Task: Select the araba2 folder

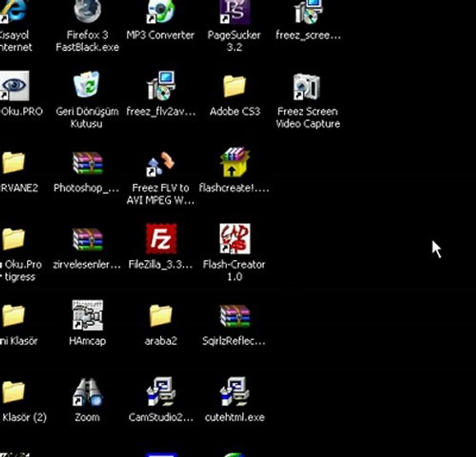Action: (161, 316)
